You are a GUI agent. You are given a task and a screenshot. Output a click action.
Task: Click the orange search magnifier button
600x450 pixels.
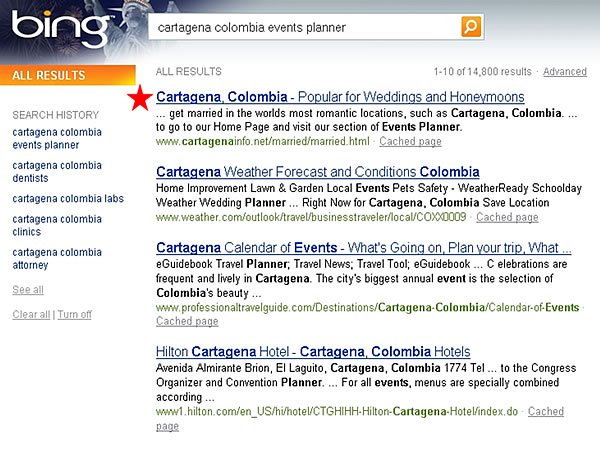tap(471, 27)
